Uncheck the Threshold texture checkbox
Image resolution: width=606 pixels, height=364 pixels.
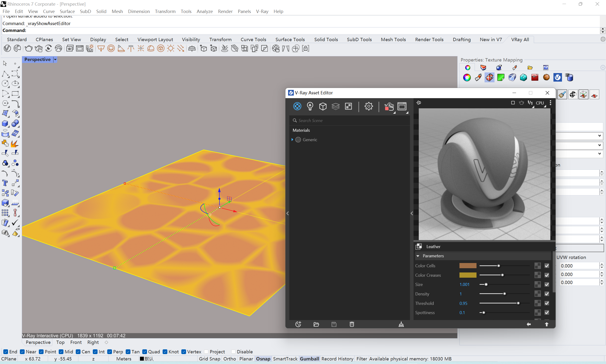coord(547,303)
